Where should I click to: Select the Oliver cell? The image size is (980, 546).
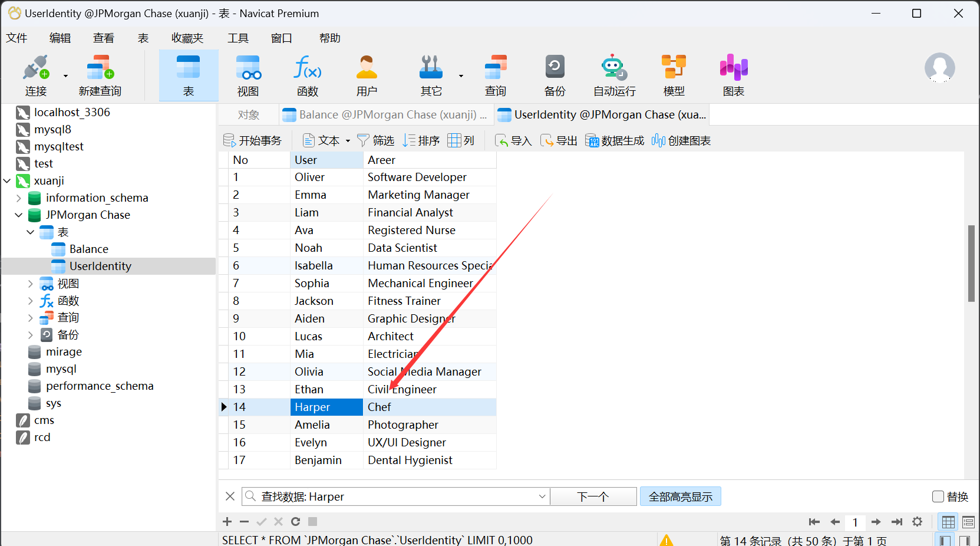tap(326, 177)
